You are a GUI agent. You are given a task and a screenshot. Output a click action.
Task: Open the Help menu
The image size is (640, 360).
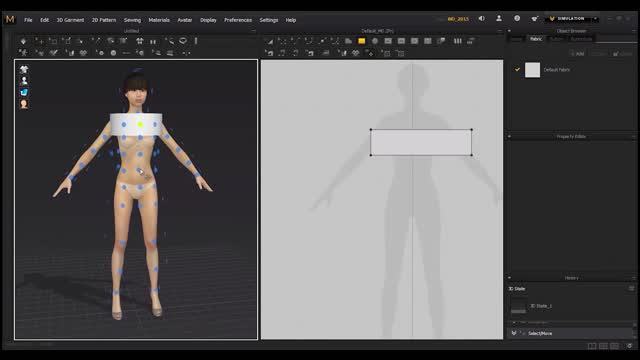pos(291,20)
